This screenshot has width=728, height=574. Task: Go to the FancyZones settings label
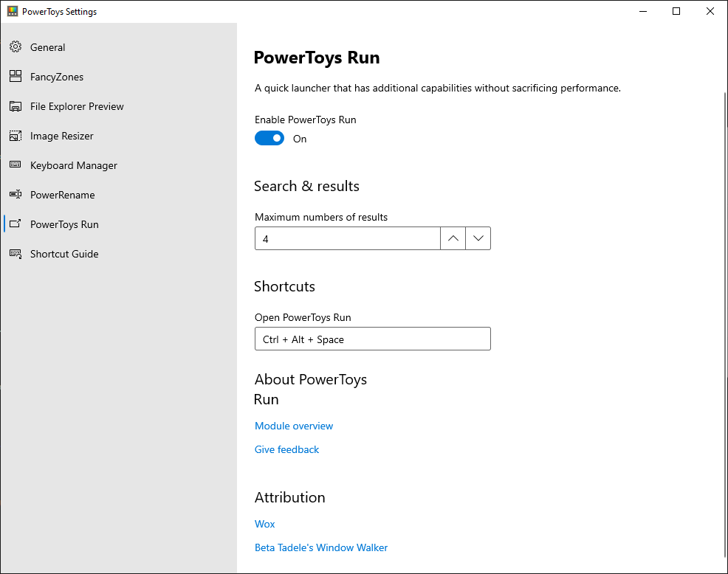[57, 77]
